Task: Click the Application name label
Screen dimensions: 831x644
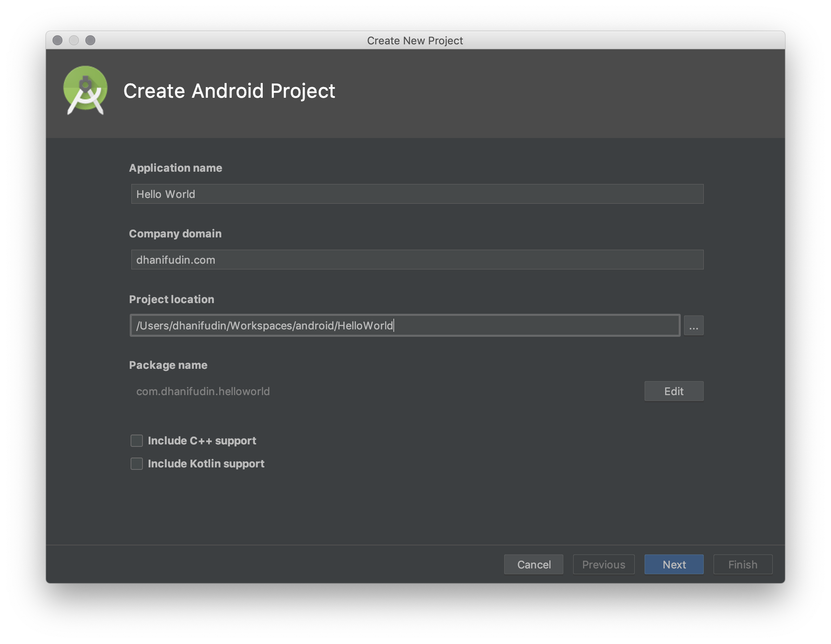Action: [x=175, y=168]
